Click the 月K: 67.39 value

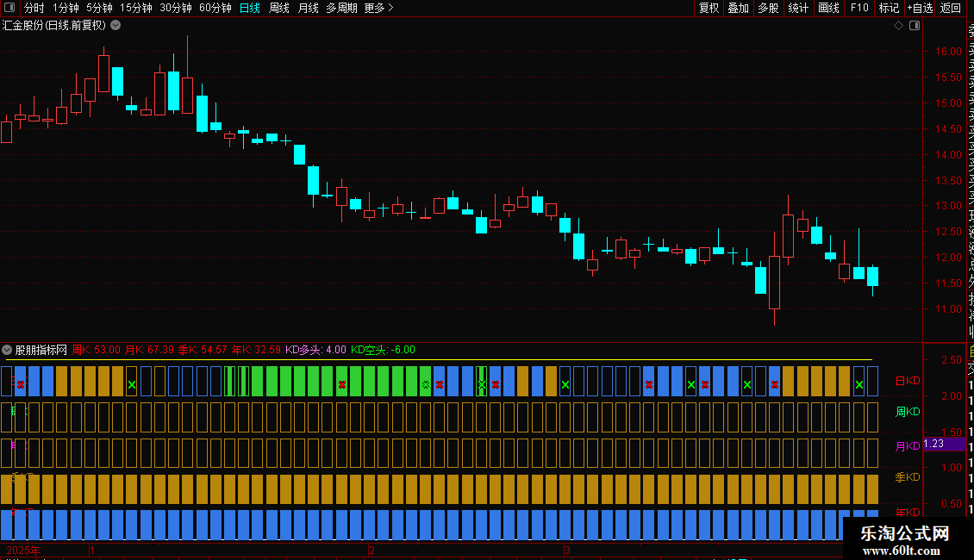[149, 350]
